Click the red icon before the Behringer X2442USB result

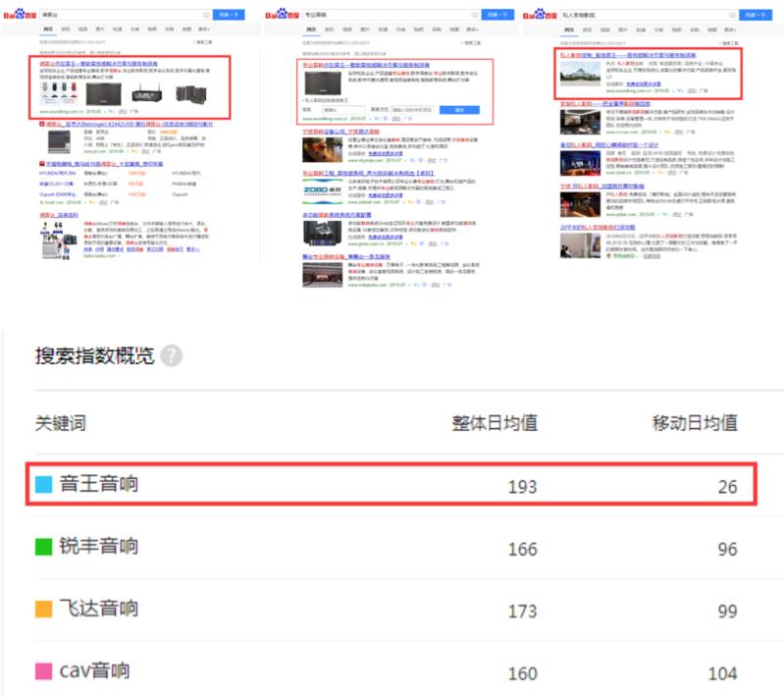click(x=42, y=124)
